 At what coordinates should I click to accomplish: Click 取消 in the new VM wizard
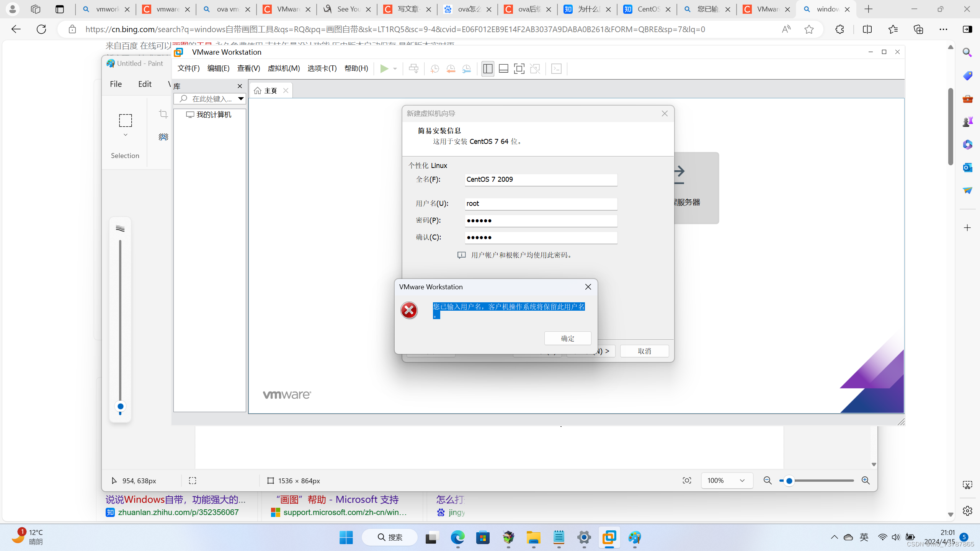tap(644, 351)
